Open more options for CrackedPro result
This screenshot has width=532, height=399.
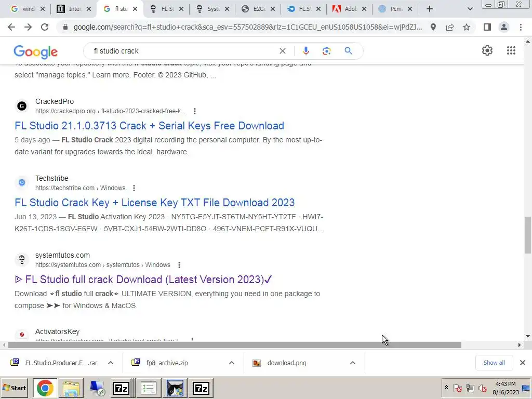click(x=194, y=111)
